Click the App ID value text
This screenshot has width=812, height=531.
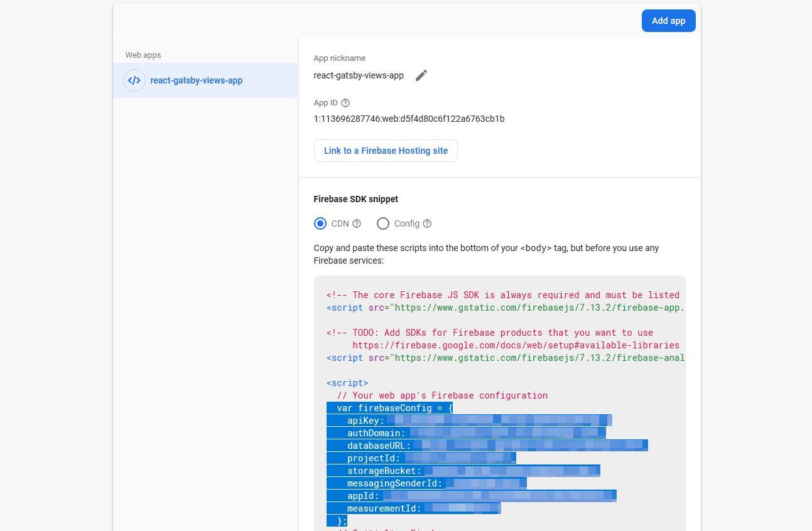[x=409, y=119]
